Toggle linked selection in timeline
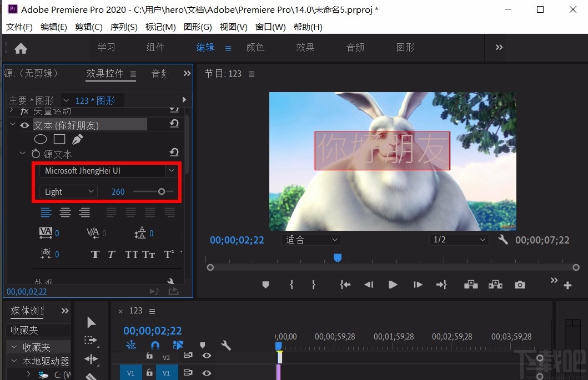Viewport: 588px width, 380px height. tap(178, 345)
